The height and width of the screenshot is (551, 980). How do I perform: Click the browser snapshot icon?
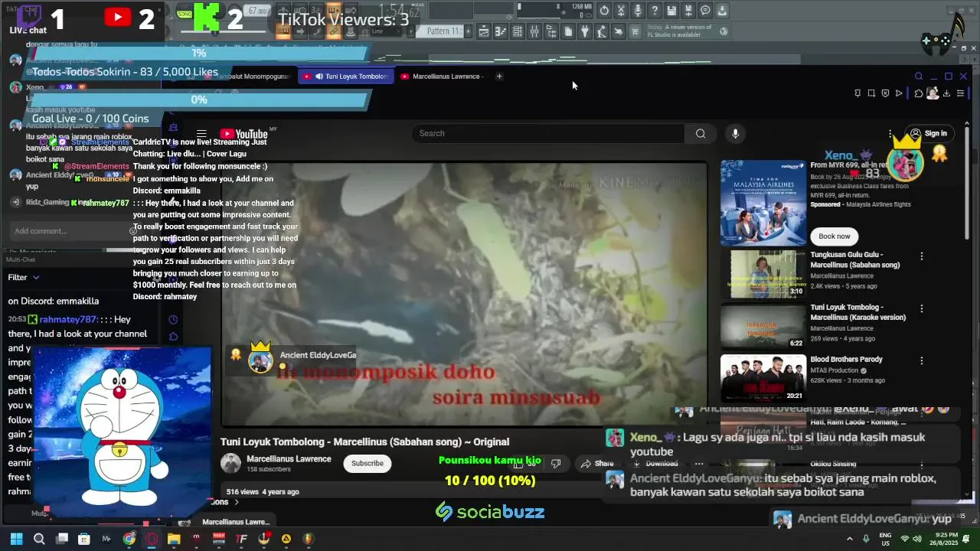pyautogui.click(x=871, y=93)
